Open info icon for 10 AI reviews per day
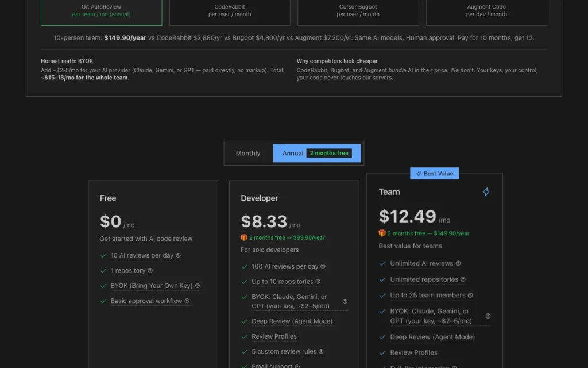 tap(178, 255)
